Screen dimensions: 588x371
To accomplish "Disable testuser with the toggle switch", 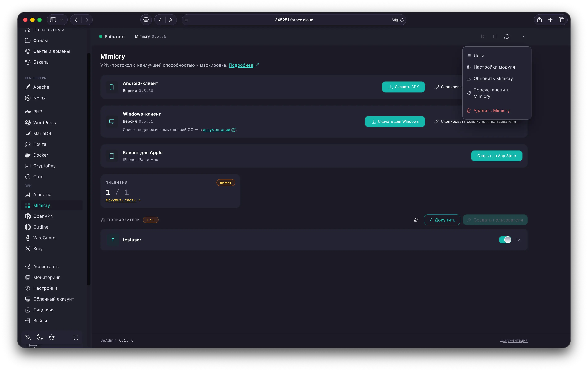I will tap(505, 240).
